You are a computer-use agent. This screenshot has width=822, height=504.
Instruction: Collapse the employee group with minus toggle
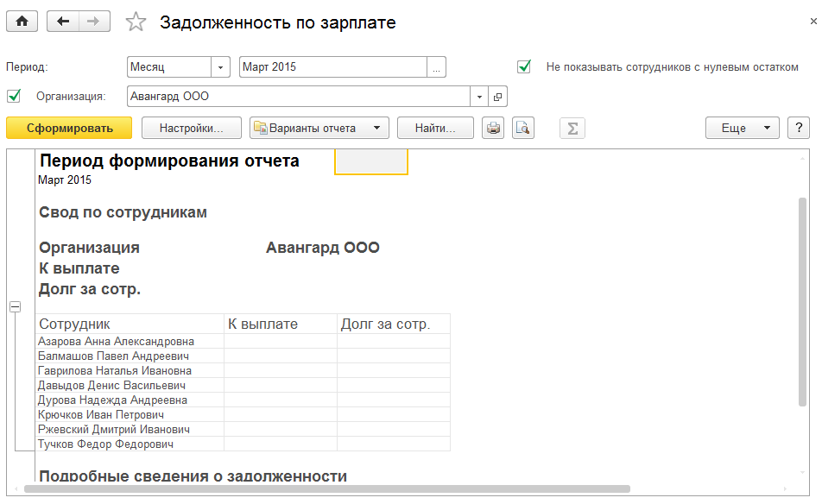tap(15, 307)
